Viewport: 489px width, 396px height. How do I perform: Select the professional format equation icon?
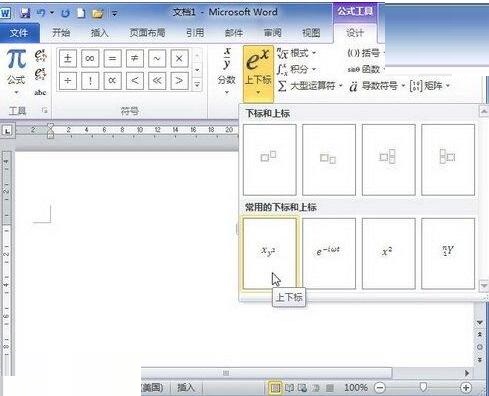[x=40, y=55]
